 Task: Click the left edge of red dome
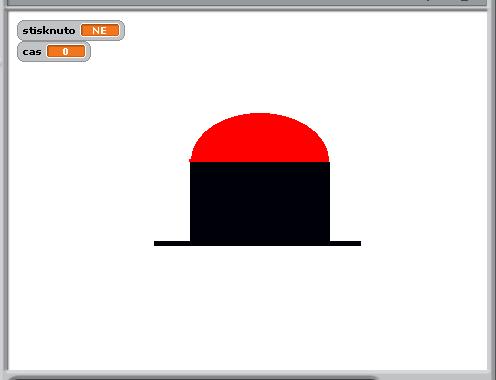point(191,157)
